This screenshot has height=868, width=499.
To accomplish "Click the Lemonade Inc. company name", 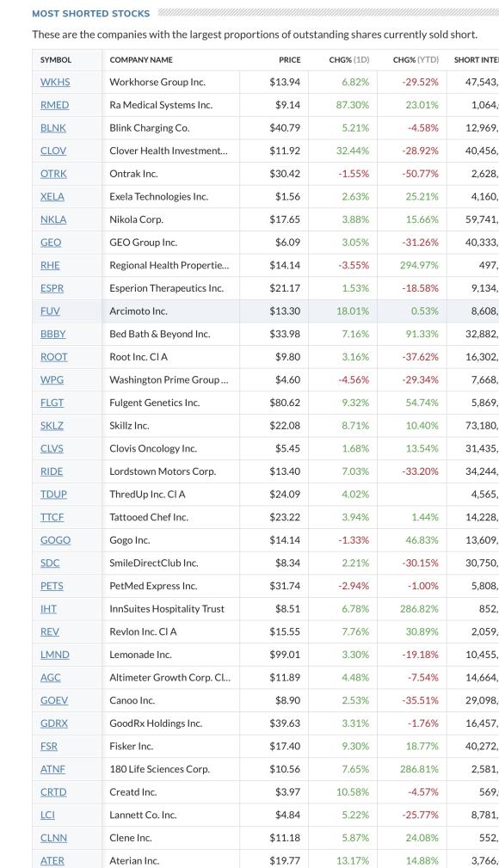I will pyautogui.click(x=141, y=655).
